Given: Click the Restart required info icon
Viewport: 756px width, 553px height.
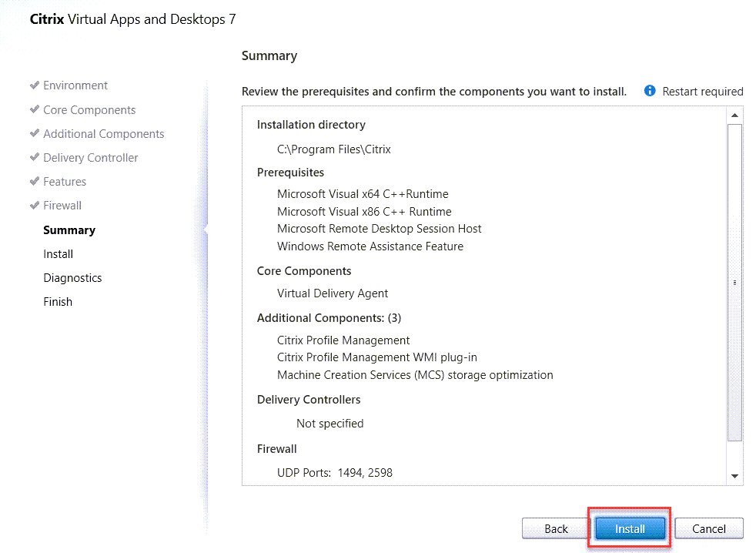Looking at the screenshot, I should tap(650, 91).
